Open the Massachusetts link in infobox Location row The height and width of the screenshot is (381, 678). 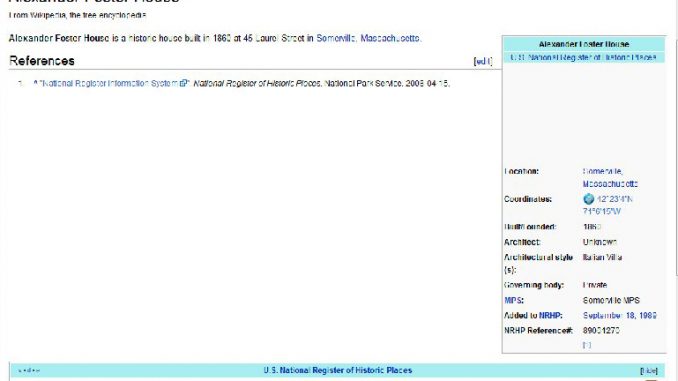610,184
